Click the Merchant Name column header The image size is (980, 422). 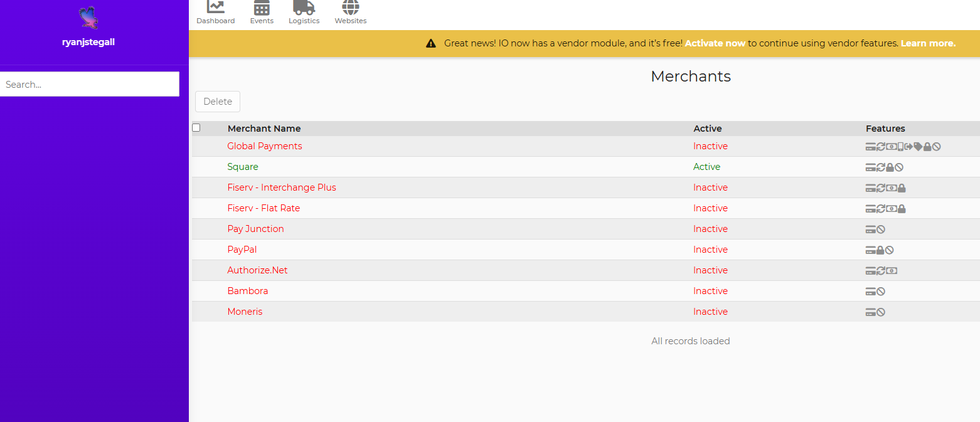click(x=264, y=129)
